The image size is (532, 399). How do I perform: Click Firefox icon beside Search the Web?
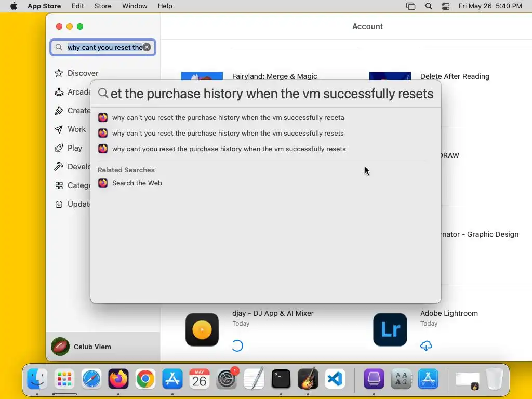103,183
